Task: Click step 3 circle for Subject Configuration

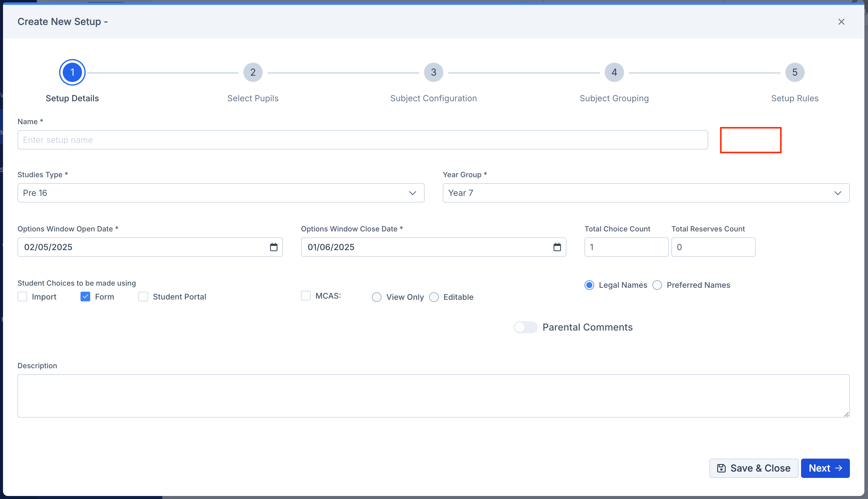Action: click(x=433, y=72)
